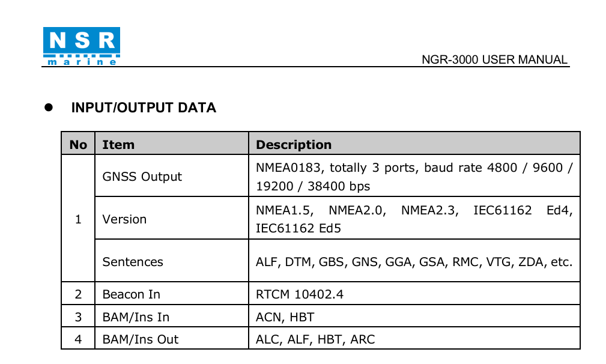This screenshot has width=606, height=364.
Task: Click the Sentences item cell
Action: pyautogui.click(x=132, y=262)
